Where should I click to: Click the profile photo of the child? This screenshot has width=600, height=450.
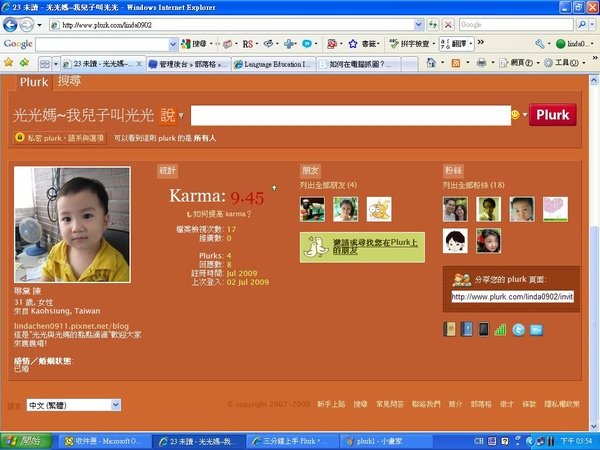coord(72,225)
